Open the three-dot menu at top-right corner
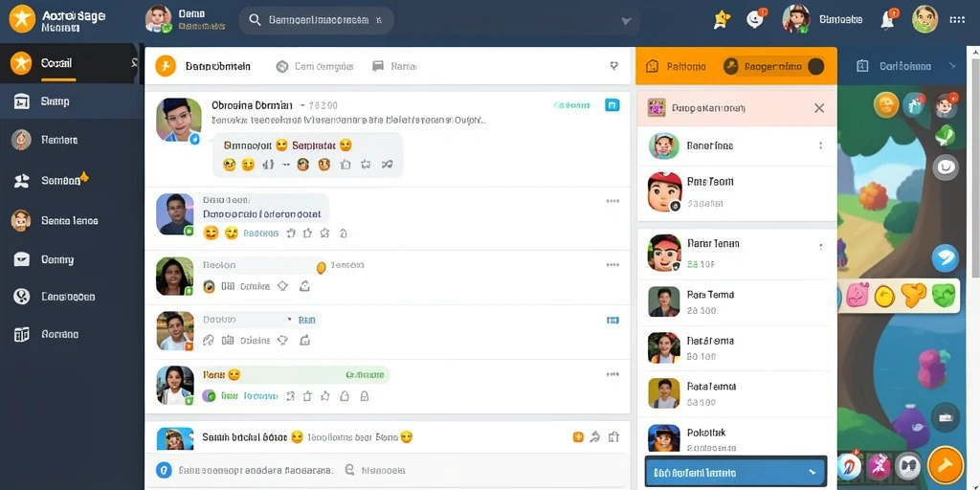The height and width of the screenshot is (490, 980). (957, 20)
